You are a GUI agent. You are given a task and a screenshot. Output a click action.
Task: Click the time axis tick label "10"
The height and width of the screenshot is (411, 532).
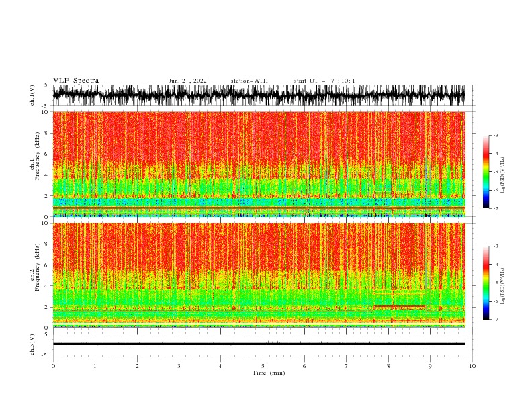coord(472,366)
